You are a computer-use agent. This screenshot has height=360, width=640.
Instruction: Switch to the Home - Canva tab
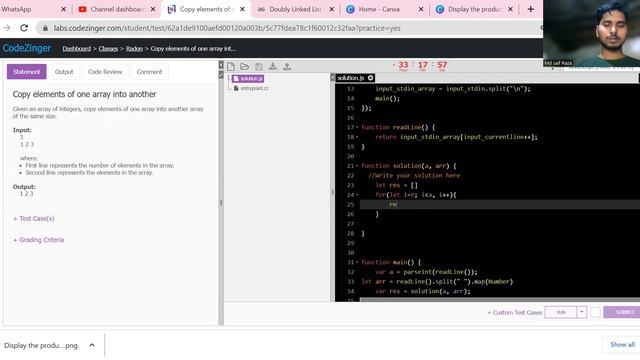379,9
